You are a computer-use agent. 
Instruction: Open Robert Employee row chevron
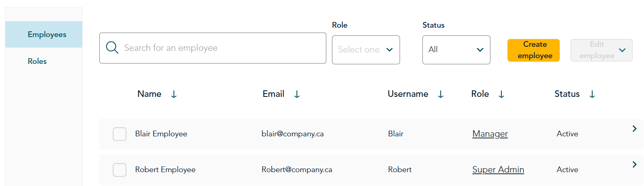634,164
